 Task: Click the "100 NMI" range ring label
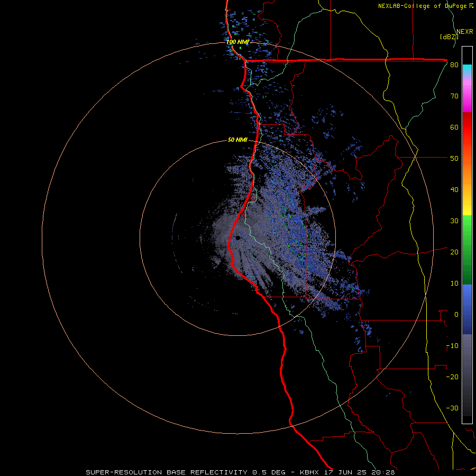coord(237,42)
